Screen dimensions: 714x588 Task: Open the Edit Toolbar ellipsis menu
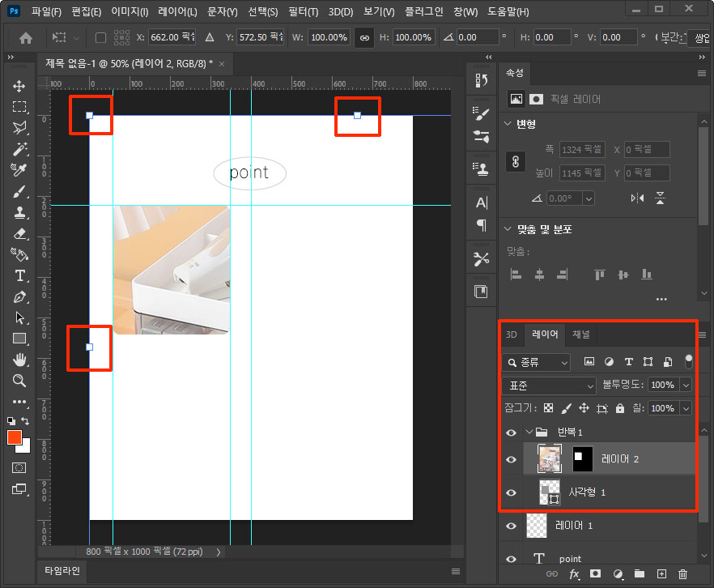pyautogui.click(x=19, y=401)
